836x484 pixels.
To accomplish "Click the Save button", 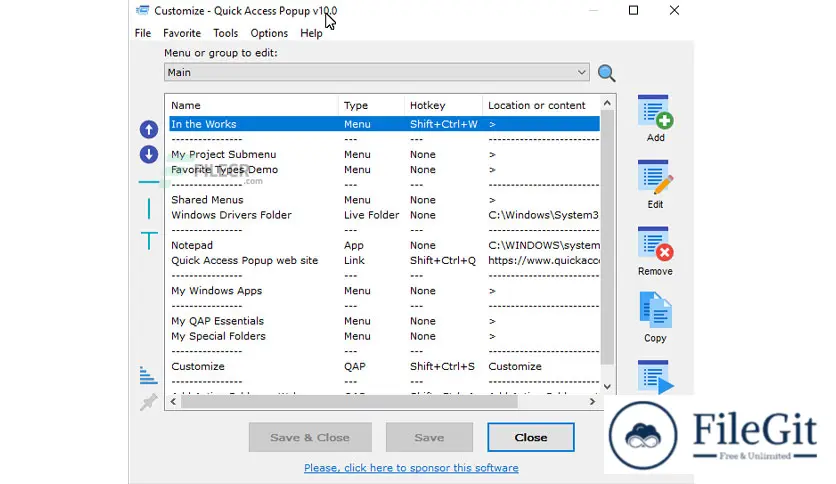I will [429, 437].
